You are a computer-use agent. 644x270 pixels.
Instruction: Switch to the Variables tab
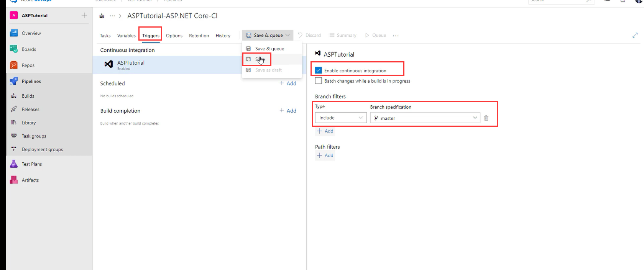pos(127,36)
